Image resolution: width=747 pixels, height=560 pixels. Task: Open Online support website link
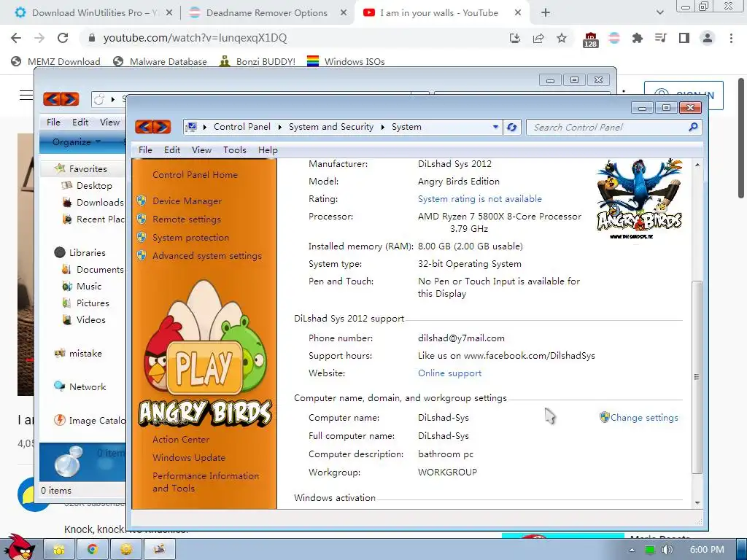449,373
